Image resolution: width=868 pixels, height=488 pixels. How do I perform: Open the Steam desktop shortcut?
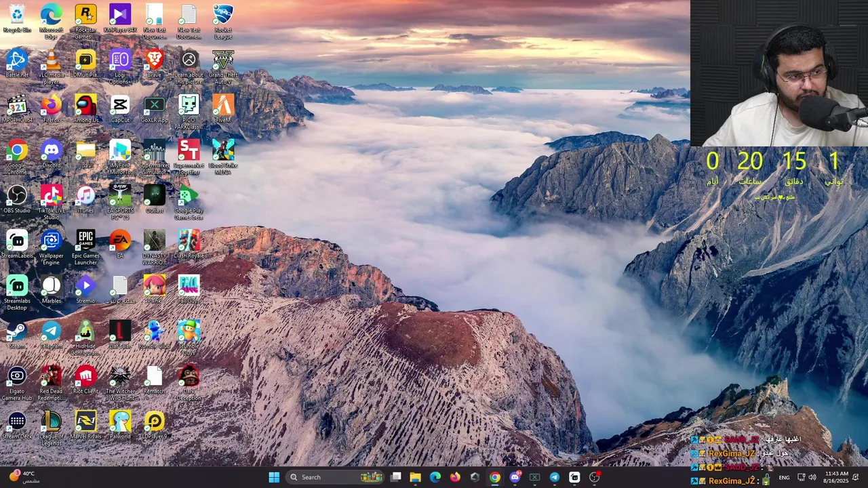[x=17, y=335]
